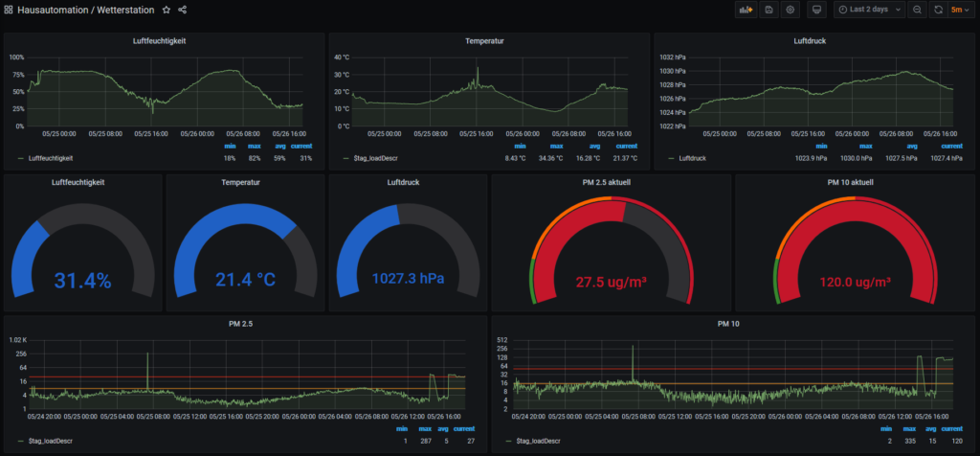Share the dashboard via share icon

point(183,10)
